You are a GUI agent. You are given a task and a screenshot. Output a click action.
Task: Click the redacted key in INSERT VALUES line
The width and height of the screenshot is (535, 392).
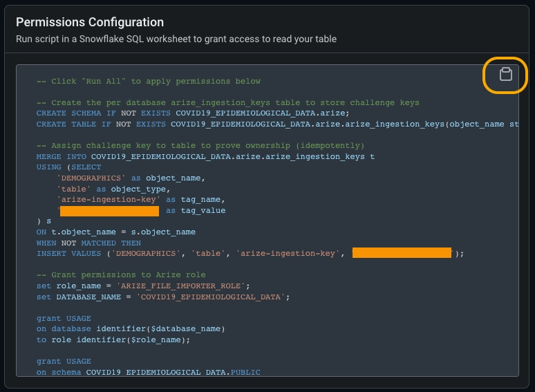tap(402, 254)
